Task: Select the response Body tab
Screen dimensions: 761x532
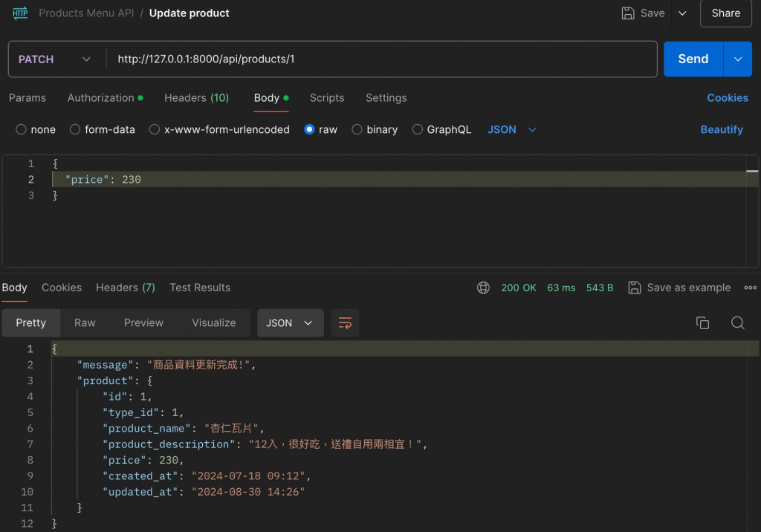Action: [15, 288]
